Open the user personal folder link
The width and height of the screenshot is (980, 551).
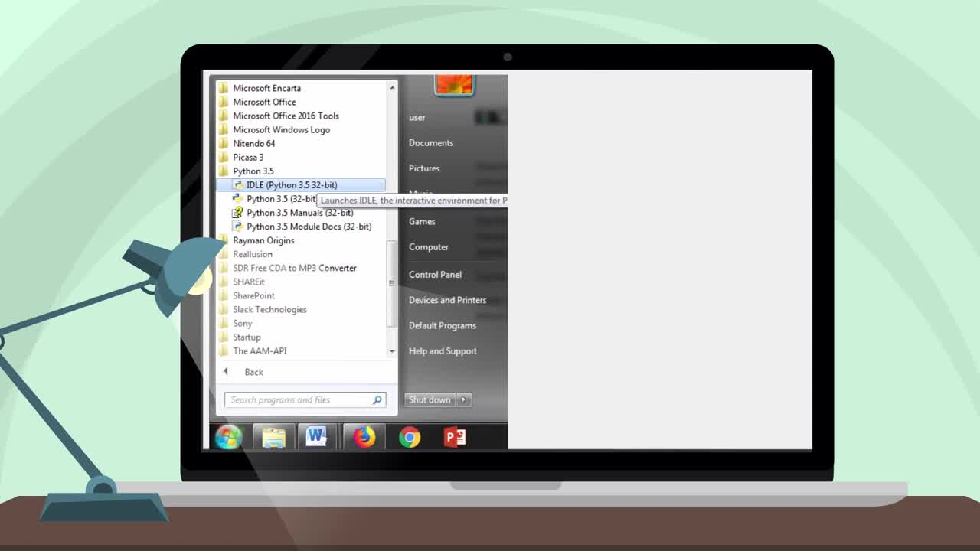pos(417,117)
